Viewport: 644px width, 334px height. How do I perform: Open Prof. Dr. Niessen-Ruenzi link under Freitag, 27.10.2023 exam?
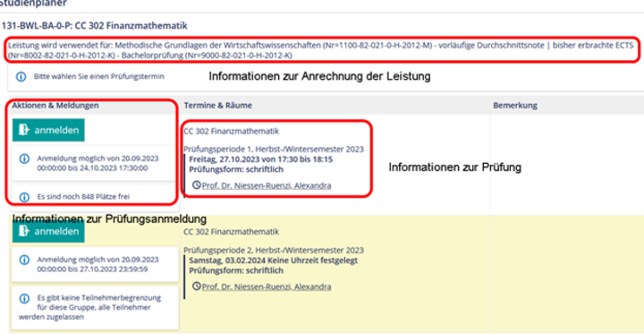(x=267, y=185)
